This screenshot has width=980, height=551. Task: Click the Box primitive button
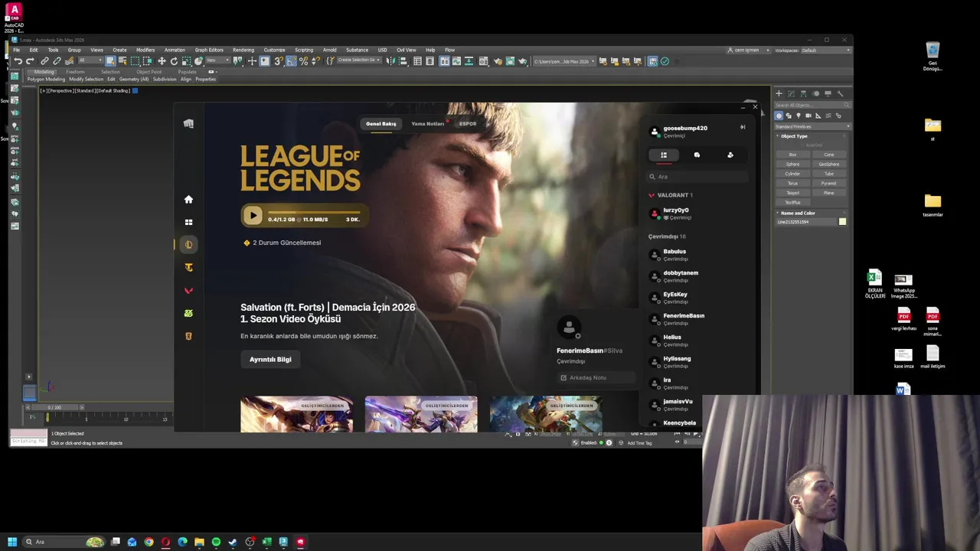click(x=793, y=155)
